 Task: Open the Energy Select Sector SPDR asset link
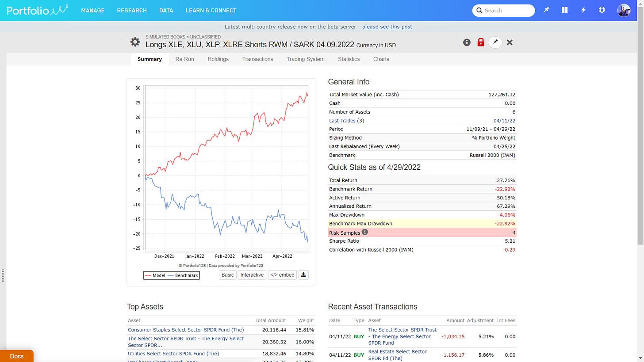(186, 342)
